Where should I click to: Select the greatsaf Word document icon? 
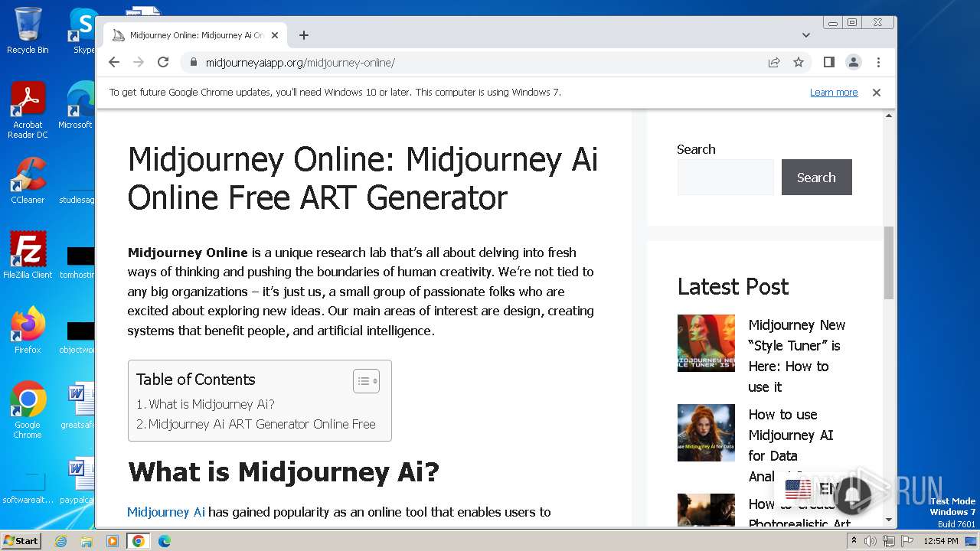(x=77, y=406)
